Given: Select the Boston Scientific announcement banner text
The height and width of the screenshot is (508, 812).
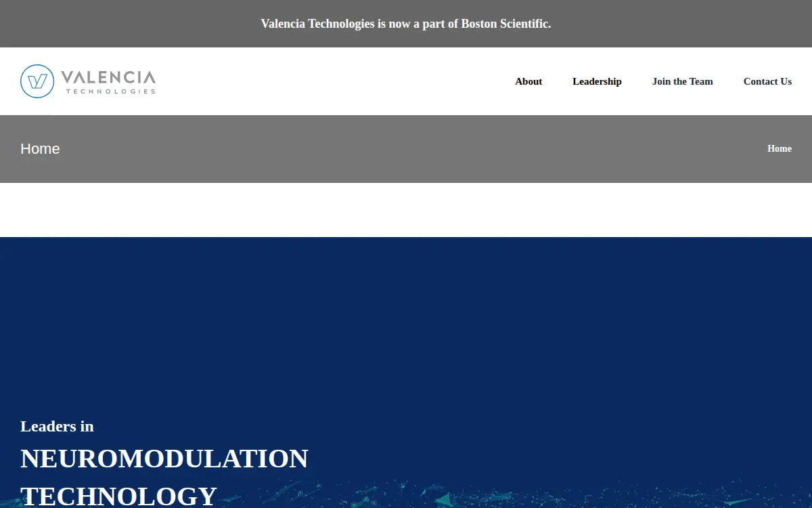Looking at the screenshot, I should tap(406, 24).
